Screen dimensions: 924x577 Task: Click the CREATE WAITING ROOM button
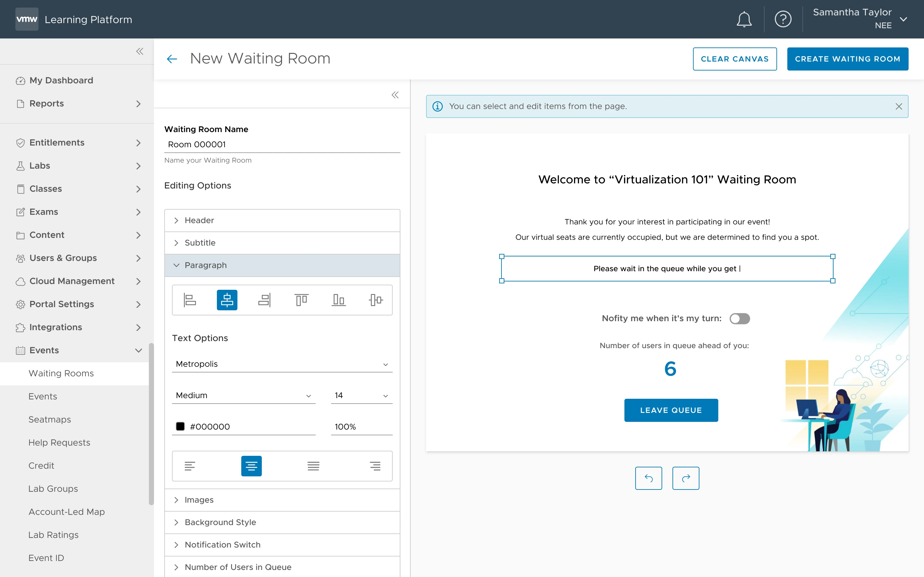847,59
